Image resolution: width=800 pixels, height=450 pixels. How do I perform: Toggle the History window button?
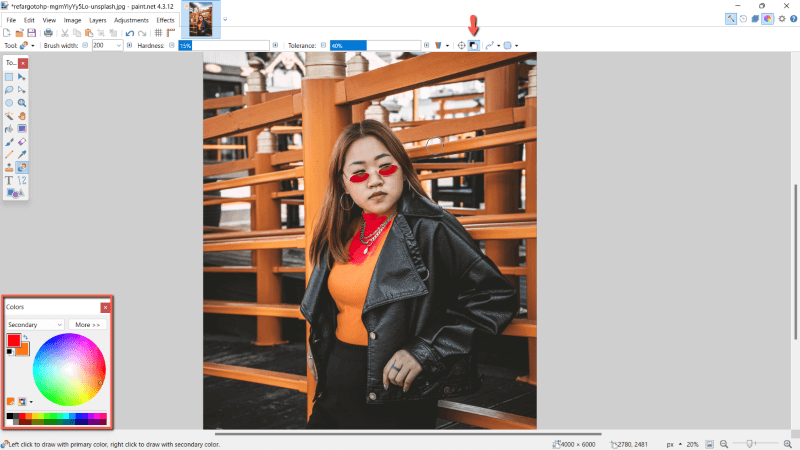[x=743, y=19]
